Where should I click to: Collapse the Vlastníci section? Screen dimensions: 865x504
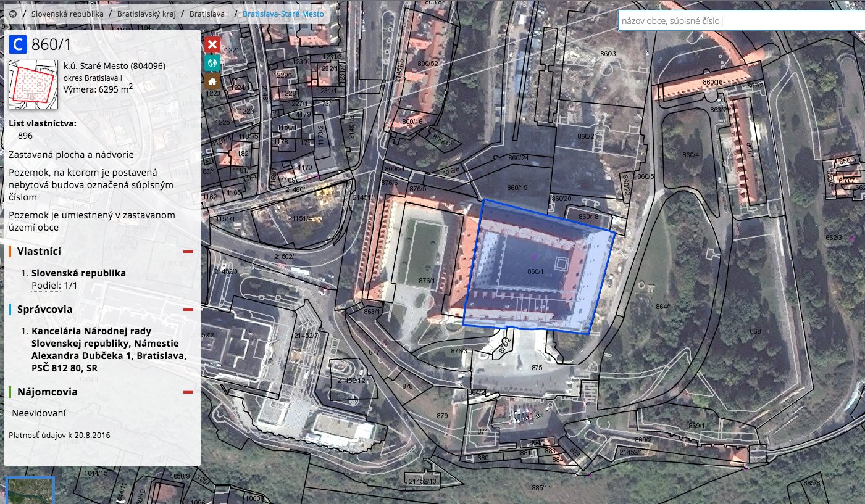pos(188,252)
